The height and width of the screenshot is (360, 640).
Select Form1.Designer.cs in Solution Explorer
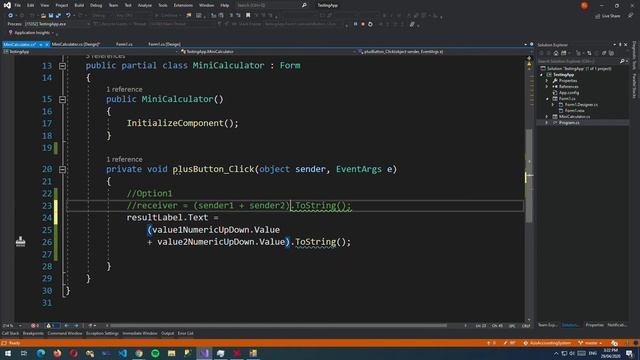581,104
